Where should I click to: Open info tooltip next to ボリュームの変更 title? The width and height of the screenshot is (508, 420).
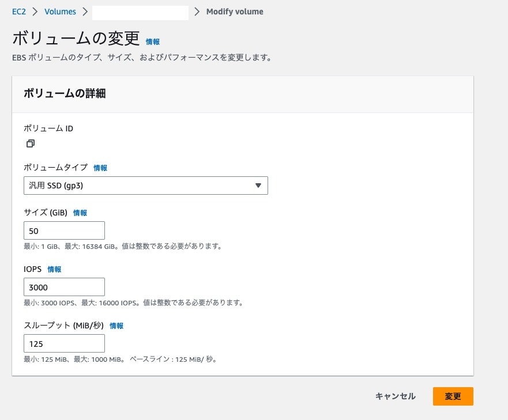(152, 41)
